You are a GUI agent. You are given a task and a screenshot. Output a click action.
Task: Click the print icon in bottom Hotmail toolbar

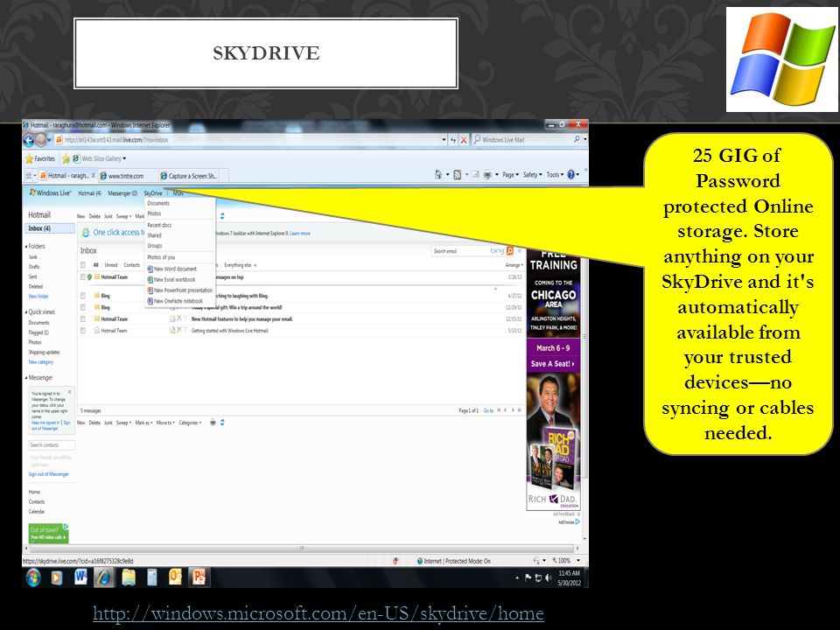tap(213, 423)
